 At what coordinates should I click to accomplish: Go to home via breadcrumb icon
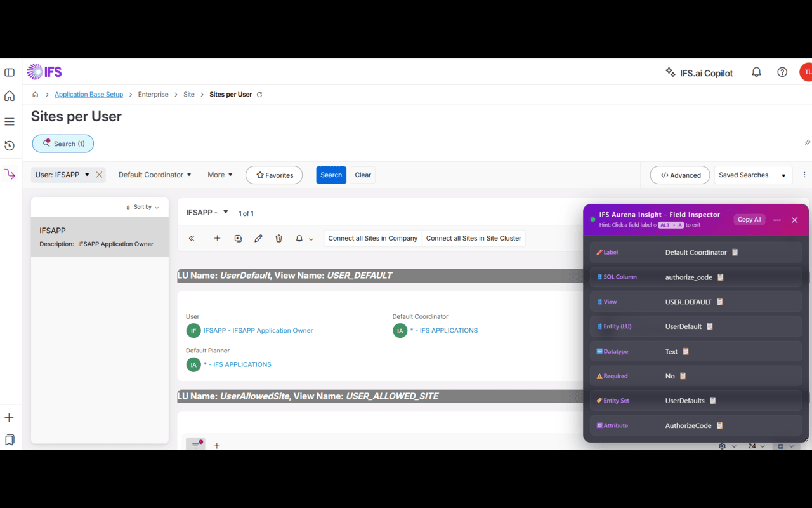(36, 95)
